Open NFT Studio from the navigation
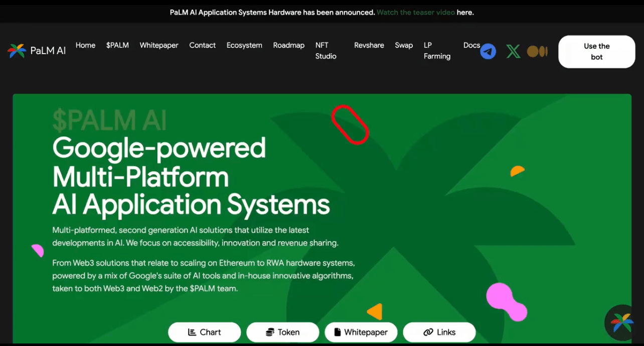 (326, 51)
